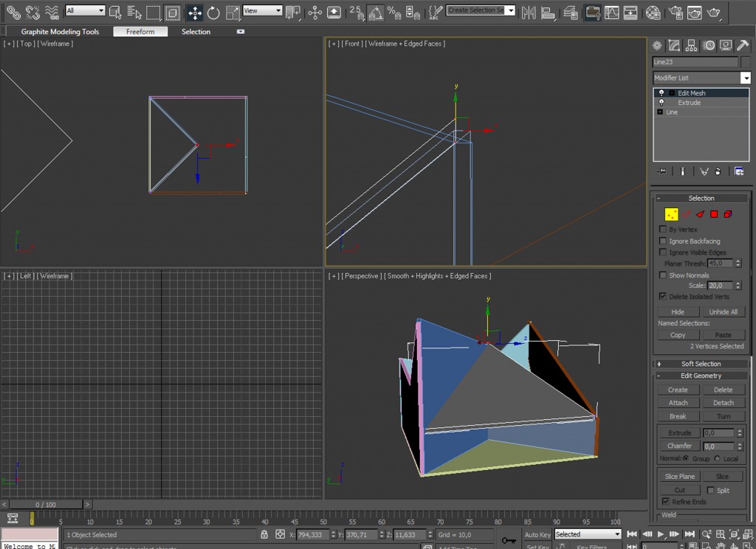The width and height of the screenshot is (756, 549).
Task: Select Group normal radio button
Action: pyautogui.click(x=686, y=458)
